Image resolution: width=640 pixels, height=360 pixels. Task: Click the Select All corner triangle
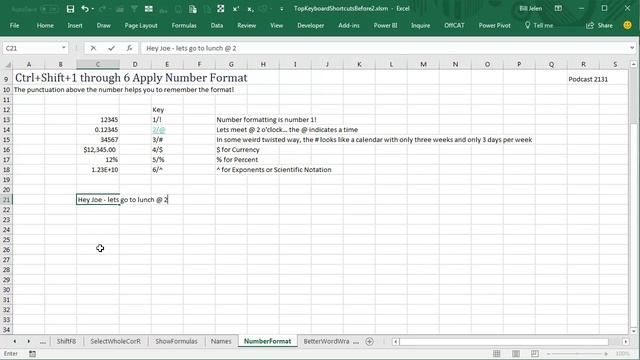(7, 64)
